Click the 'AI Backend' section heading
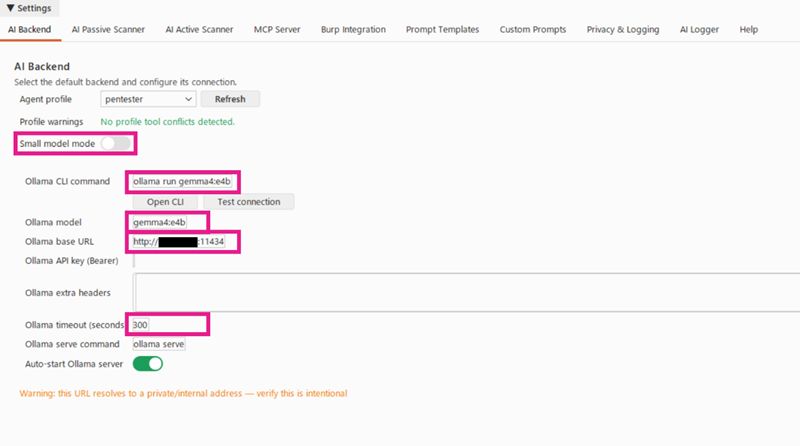Screen dimensions: 800x446 [x=42, y=66]
